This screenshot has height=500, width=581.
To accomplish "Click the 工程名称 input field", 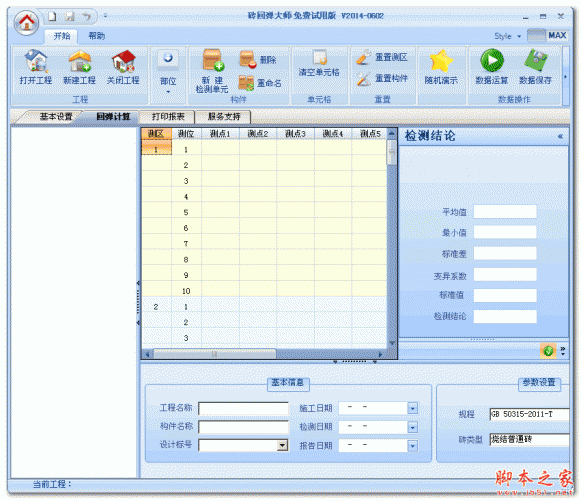I will pos(243,408).
